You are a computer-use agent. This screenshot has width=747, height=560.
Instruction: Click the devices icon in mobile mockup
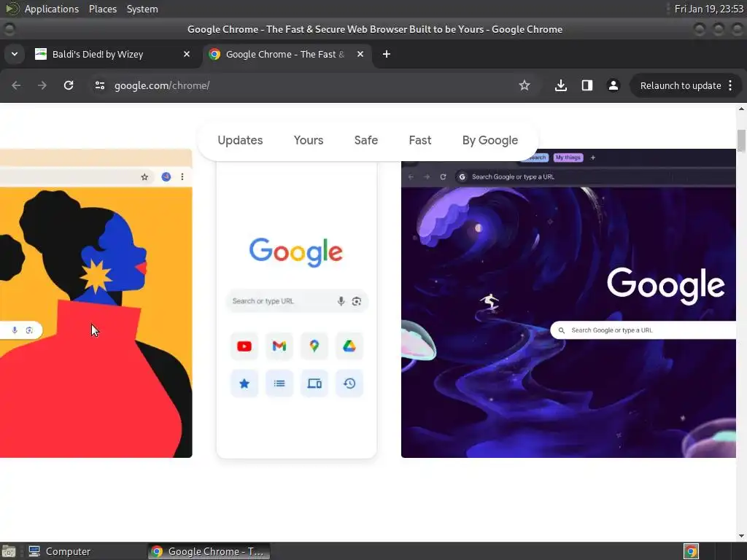(314, 384)
